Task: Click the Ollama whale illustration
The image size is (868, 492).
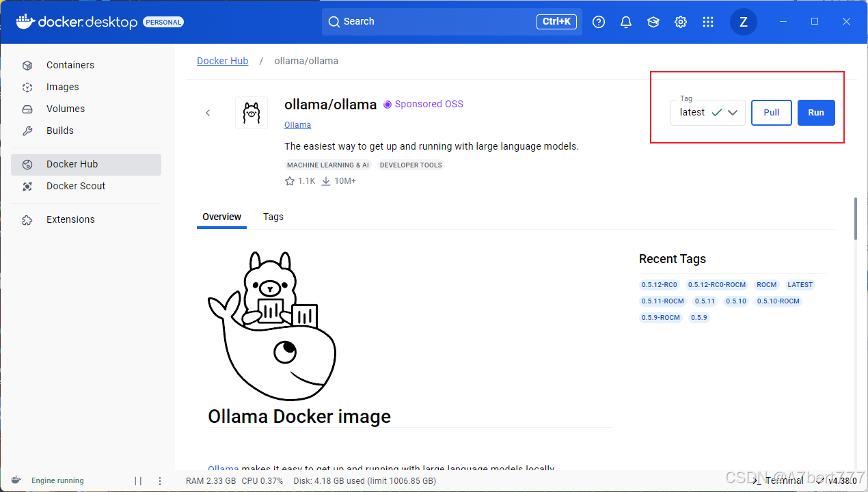Action: coord(272,326)
